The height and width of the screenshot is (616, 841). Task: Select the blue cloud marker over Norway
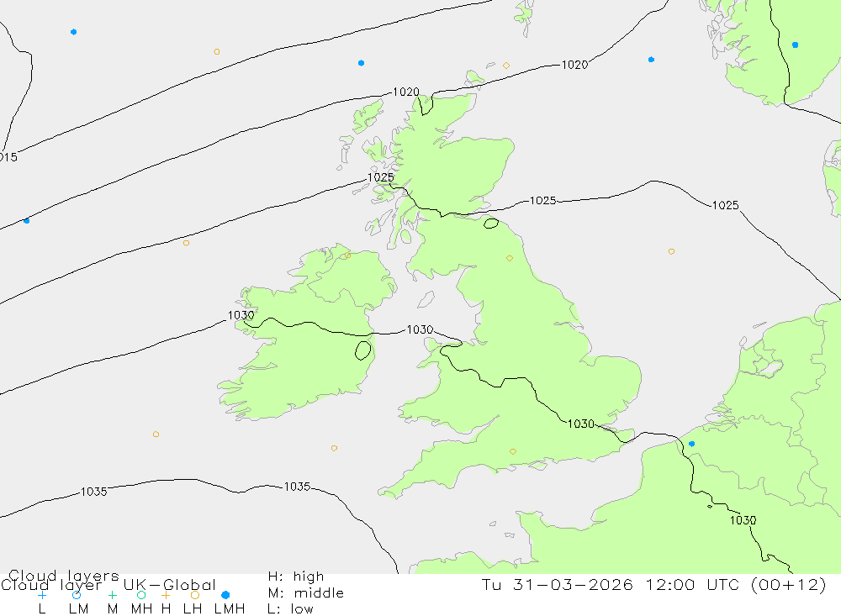(795, 45)
